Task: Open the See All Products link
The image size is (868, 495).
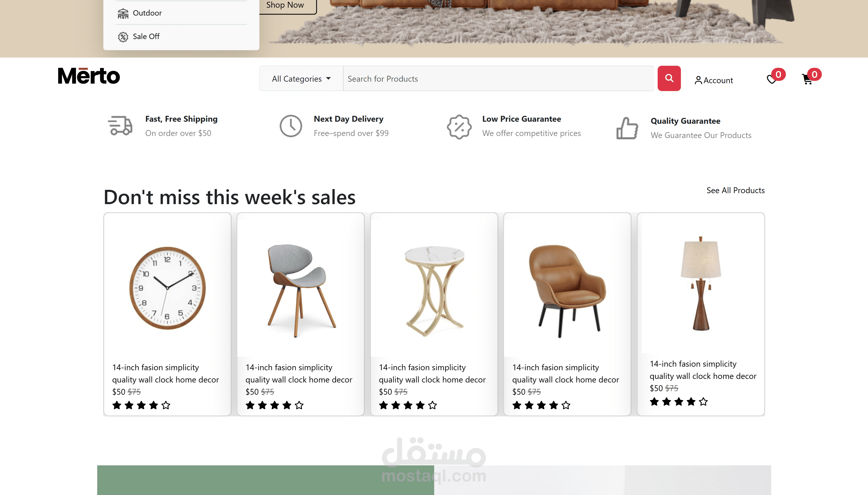Action: point(735,190)
